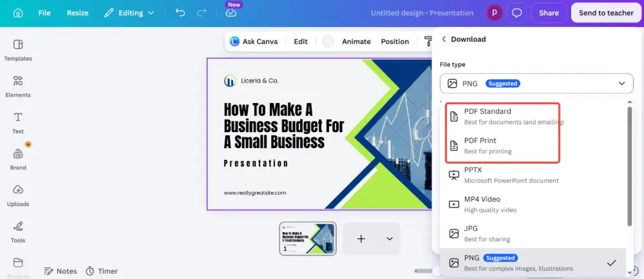Open the Editing mode dropdown
644x279 pixels.
point(129,13)
